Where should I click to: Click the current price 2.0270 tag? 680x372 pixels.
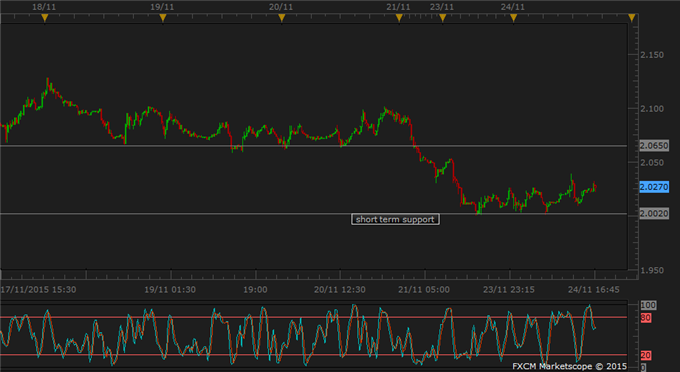(x=654, y=187)
